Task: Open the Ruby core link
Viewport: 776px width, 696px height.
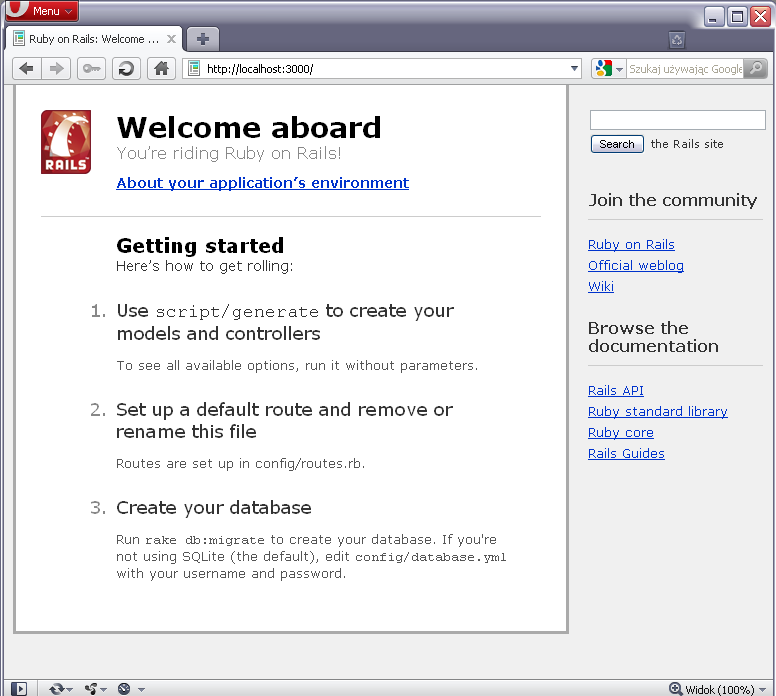Action: coord(621,433)
